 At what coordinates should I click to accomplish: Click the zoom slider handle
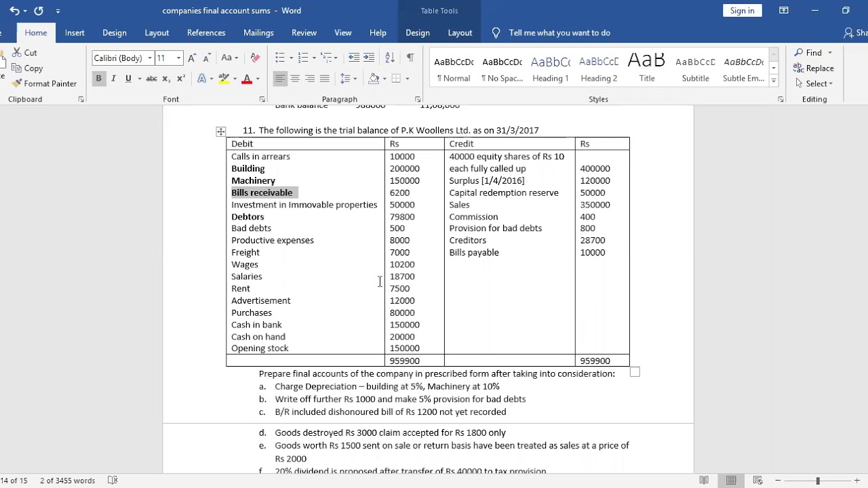coord(818,481)
